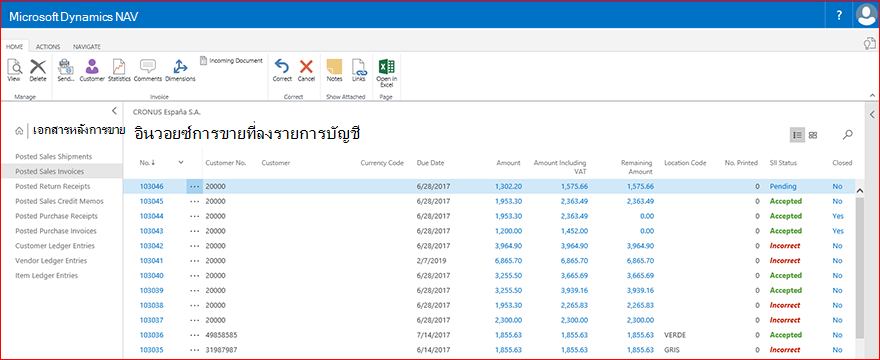Click the Due Date column header
Screen dimensions: 880x360
pos(430,163)
